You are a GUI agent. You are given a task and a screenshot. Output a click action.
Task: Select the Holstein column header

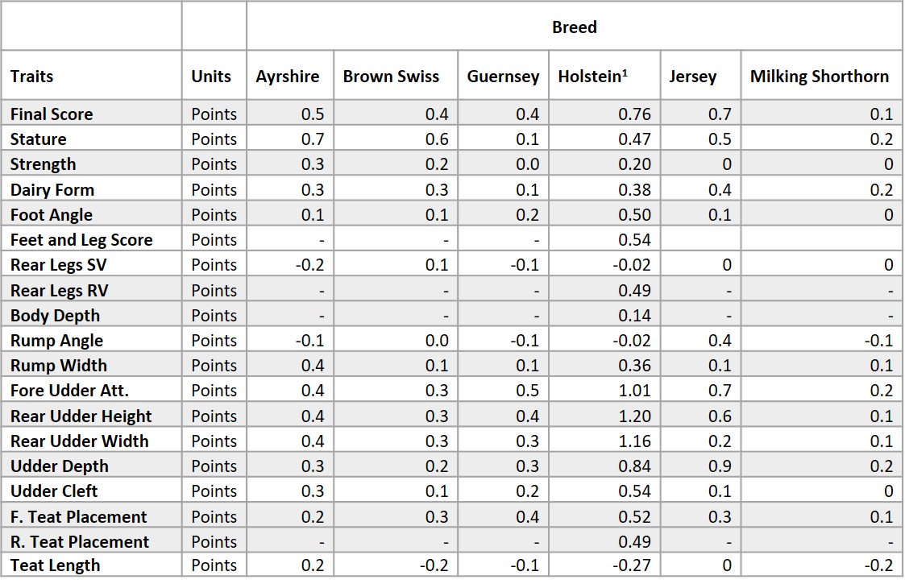point(593,77)
